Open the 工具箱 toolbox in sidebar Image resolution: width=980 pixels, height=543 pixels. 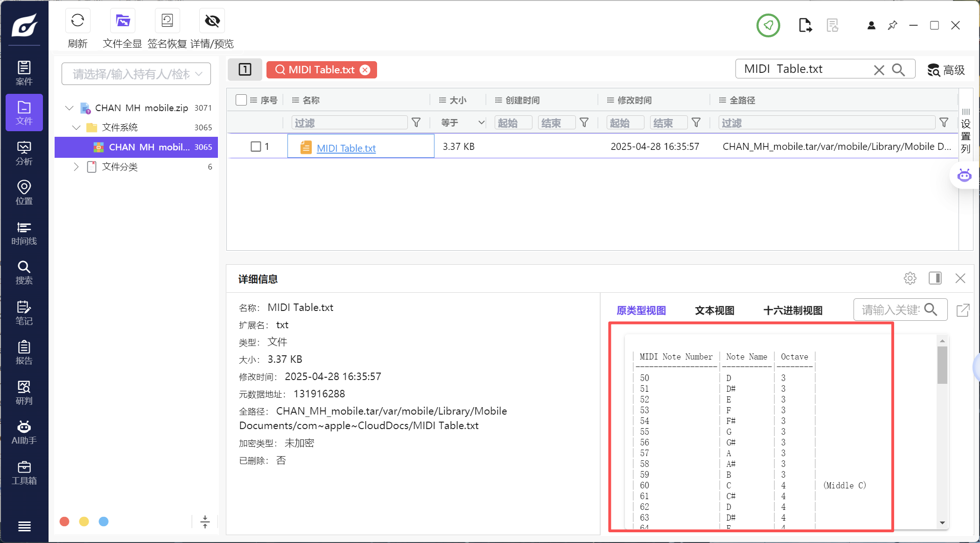point(24,472)
